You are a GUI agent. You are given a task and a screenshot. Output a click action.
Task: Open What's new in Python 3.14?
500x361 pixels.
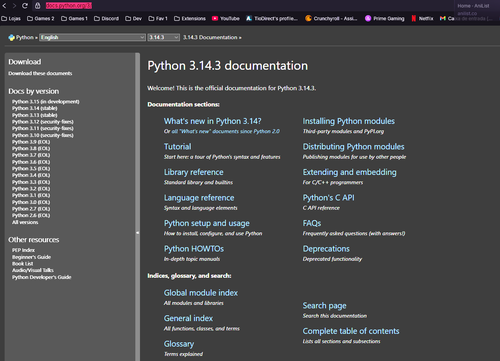tap(212, 121)
